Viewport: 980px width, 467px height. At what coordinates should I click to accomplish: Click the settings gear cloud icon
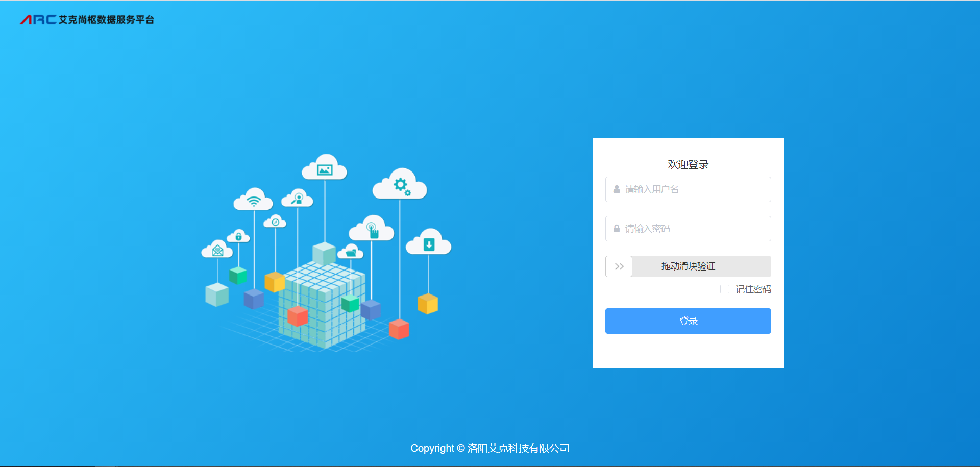[401, 185]
